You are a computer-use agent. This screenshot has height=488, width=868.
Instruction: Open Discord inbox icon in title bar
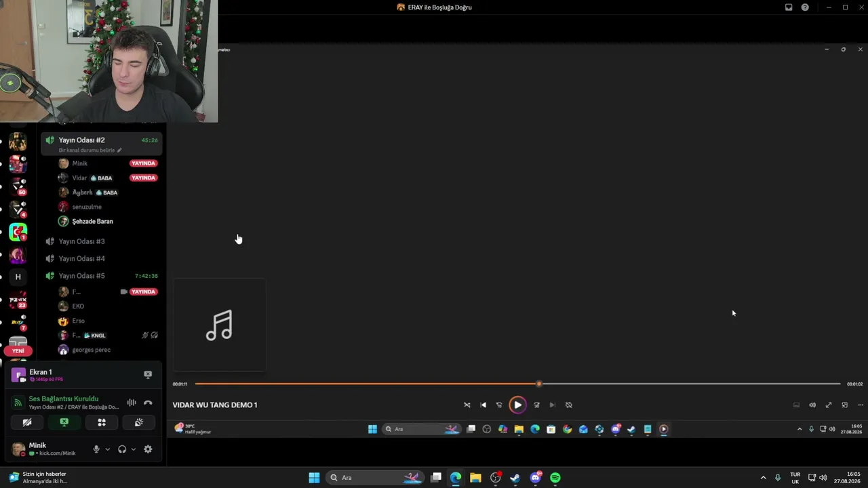[x=789, y=7]
